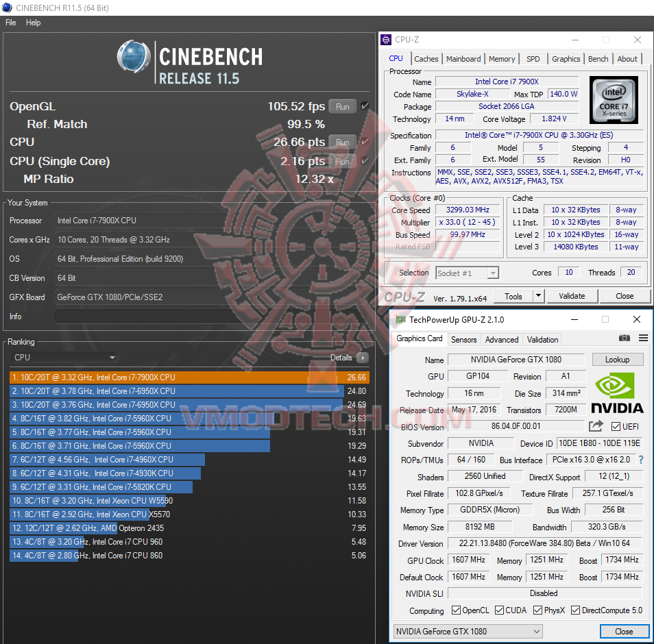The image size is (654, 644).
Task: Switch to the CPU-Z SPD tab
Action: pos(533,59)
